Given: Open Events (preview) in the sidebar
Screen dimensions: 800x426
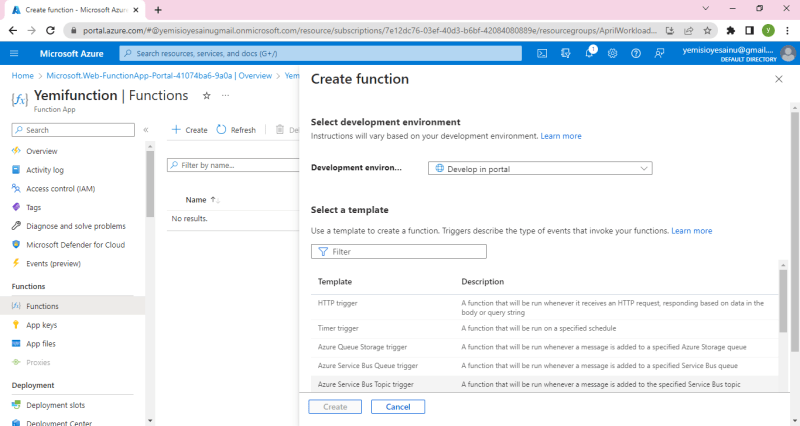Looking at the screenshot, I should tap(53, 264).
